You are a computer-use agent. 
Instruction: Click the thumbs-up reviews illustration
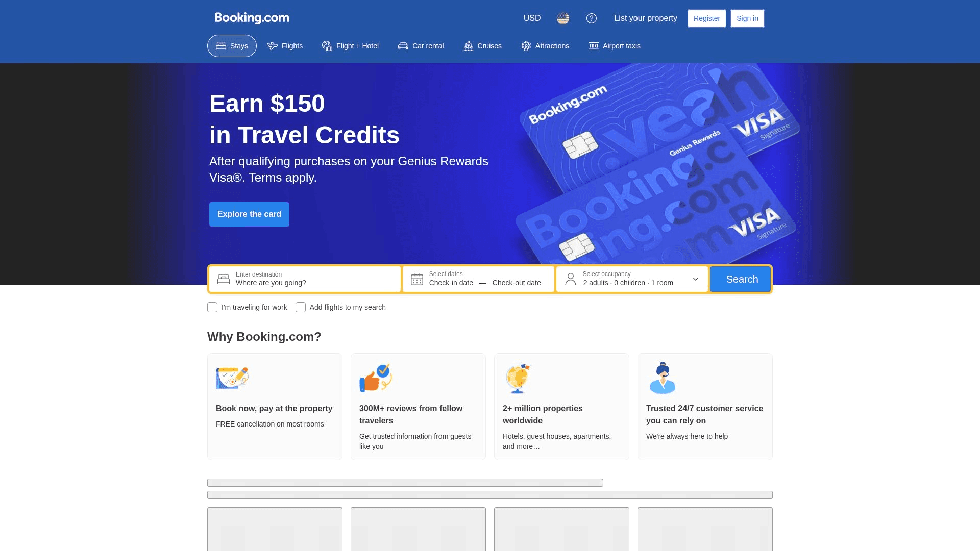[x=376, y=378]
